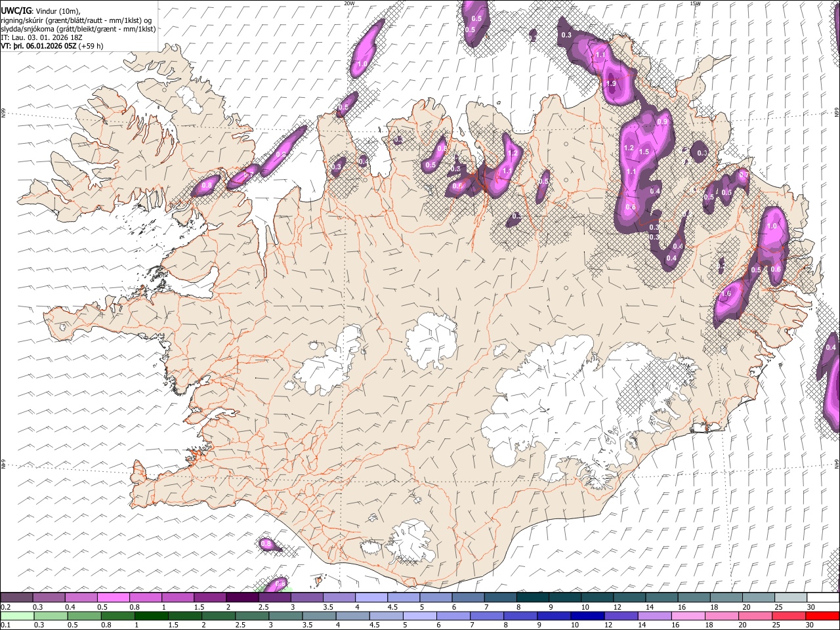Click the number 30 on the rain scale

tap(810, 625)
